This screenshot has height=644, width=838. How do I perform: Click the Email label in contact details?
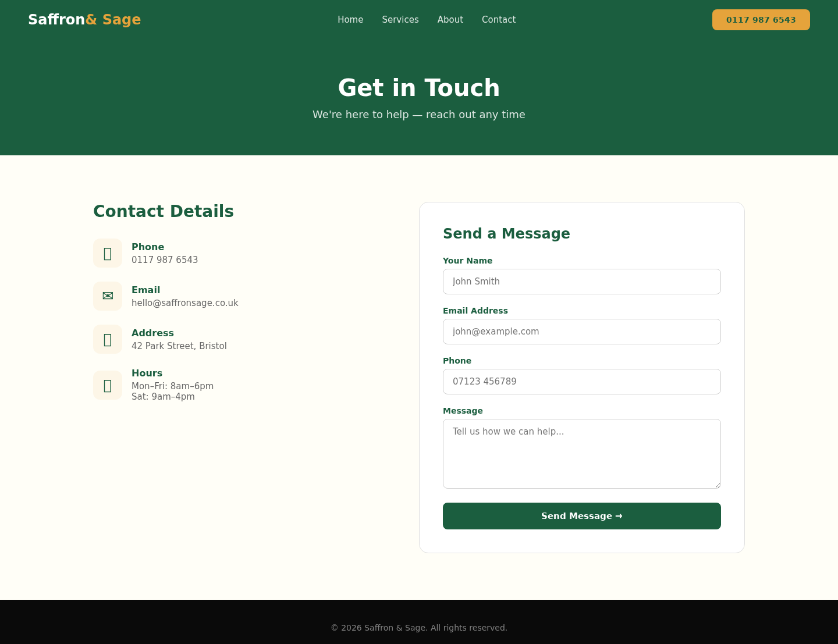[145, 290]
